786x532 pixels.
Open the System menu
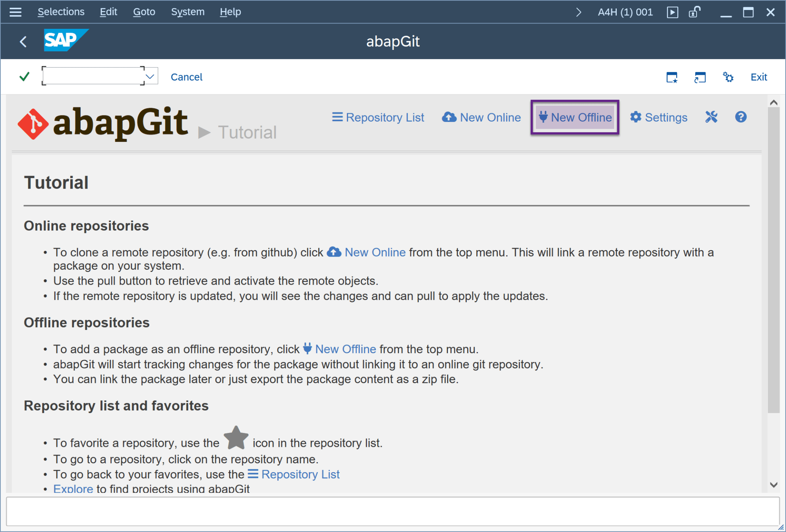click(188, 12)
